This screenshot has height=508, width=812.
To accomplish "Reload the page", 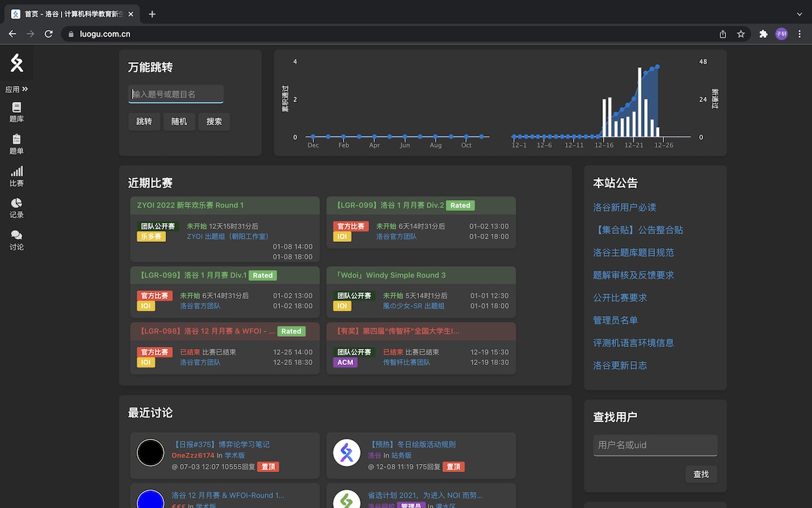I will click(48, 34).
